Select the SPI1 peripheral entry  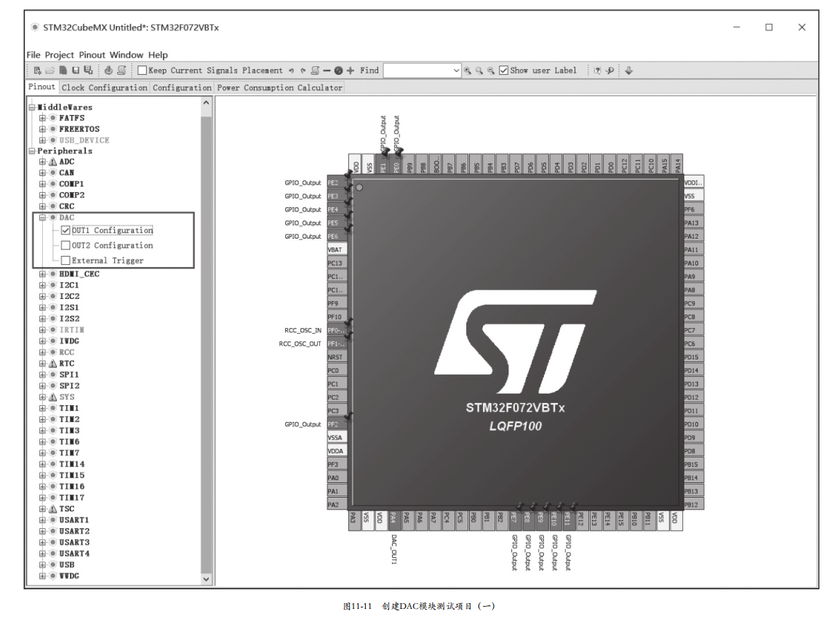pyautogui.click(x=69, y=375)
